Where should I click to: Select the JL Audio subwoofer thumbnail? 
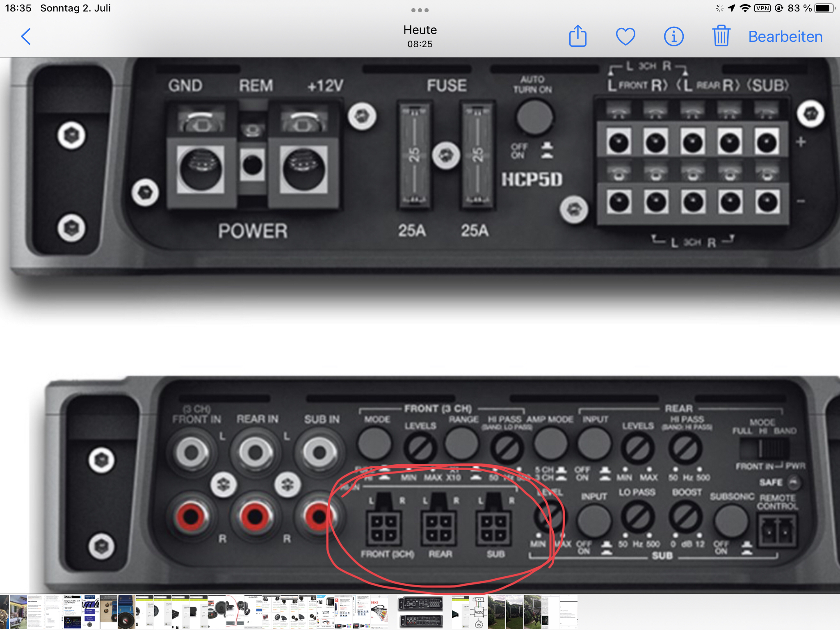click(253, 612)
